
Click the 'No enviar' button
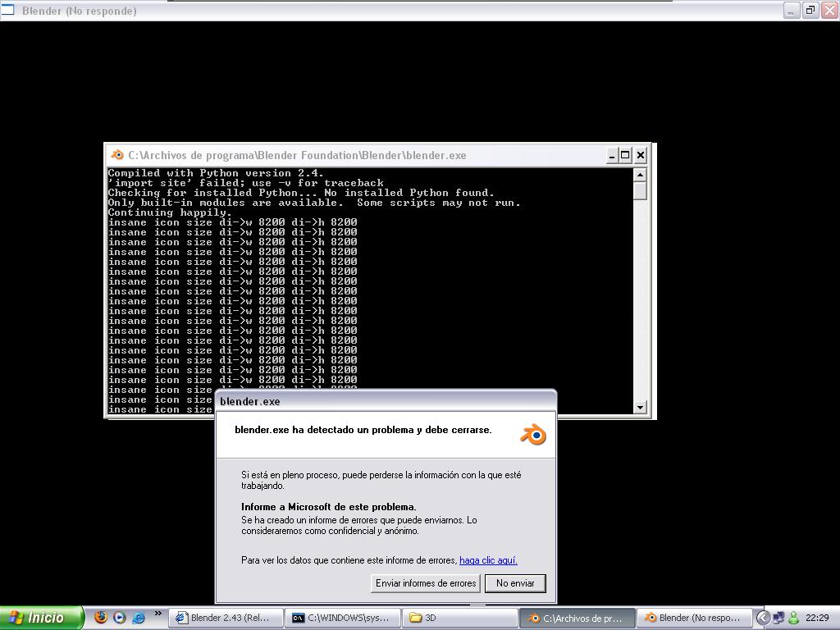click(515, 583)
